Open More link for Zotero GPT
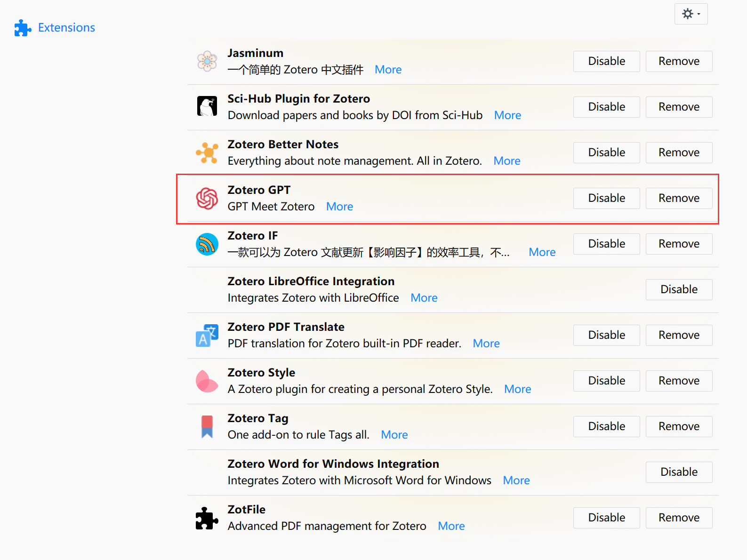Viewport: 747px width, 560px height. coord(339,207)
